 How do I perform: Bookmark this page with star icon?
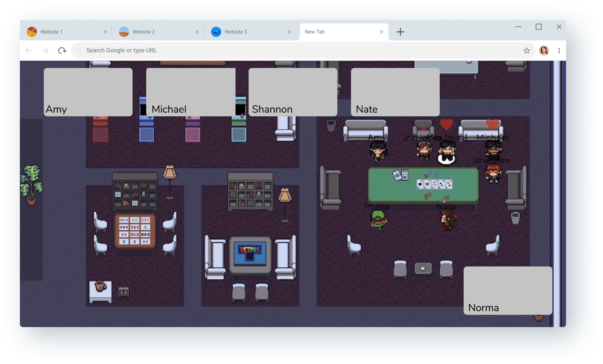[x=526, y=51]
